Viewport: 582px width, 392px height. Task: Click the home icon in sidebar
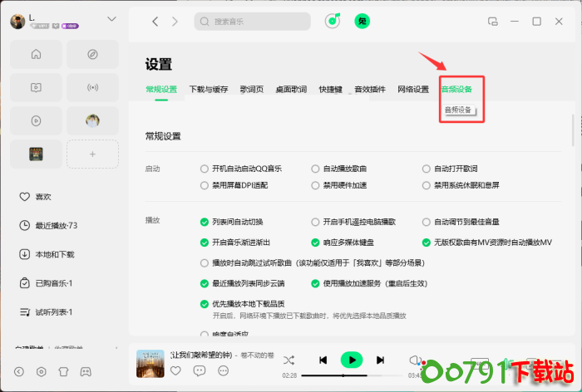tap(36, 55)
